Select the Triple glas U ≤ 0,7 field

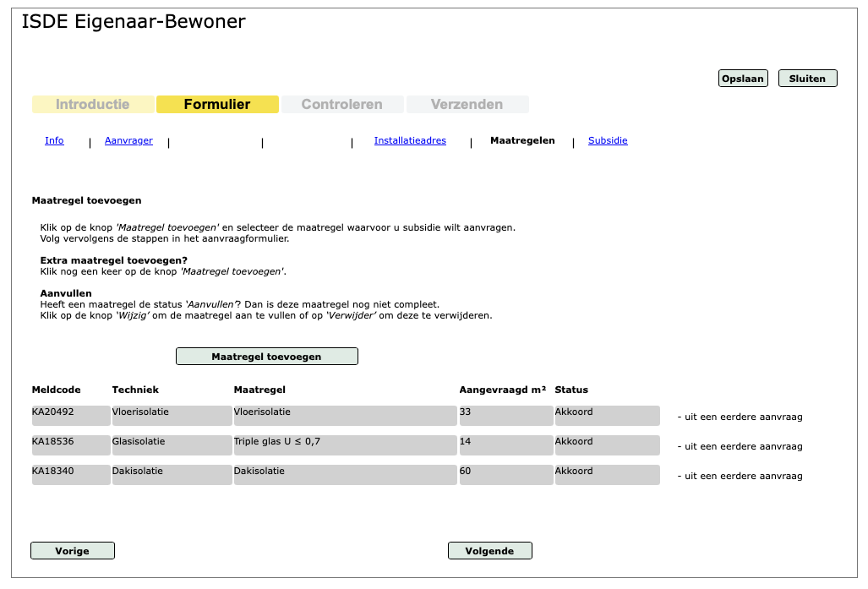point(345,445)
